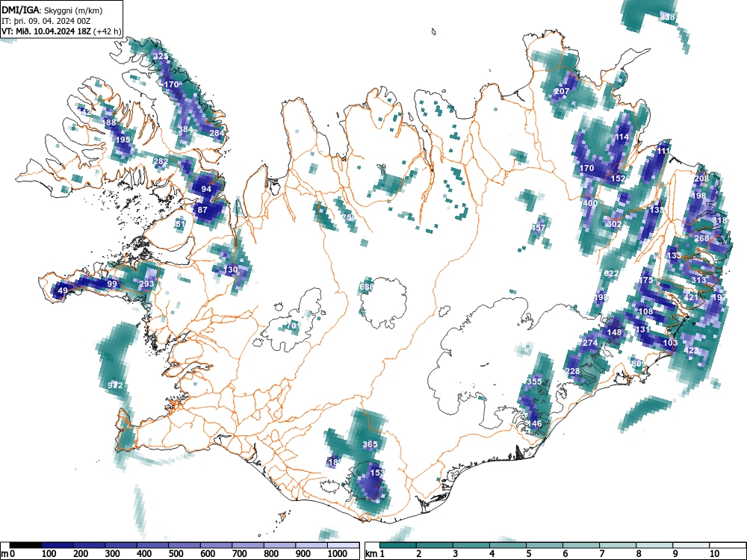Click the map value 175
The width and height of the screenshot is (747, 560).
[645, 280]
